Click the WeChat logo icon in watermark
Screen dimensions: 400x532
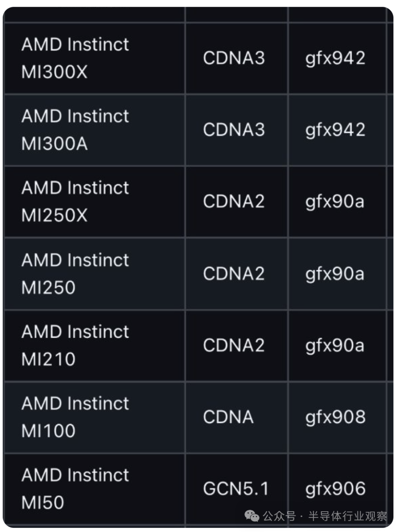pyautogui.click(x=252, y=516)
